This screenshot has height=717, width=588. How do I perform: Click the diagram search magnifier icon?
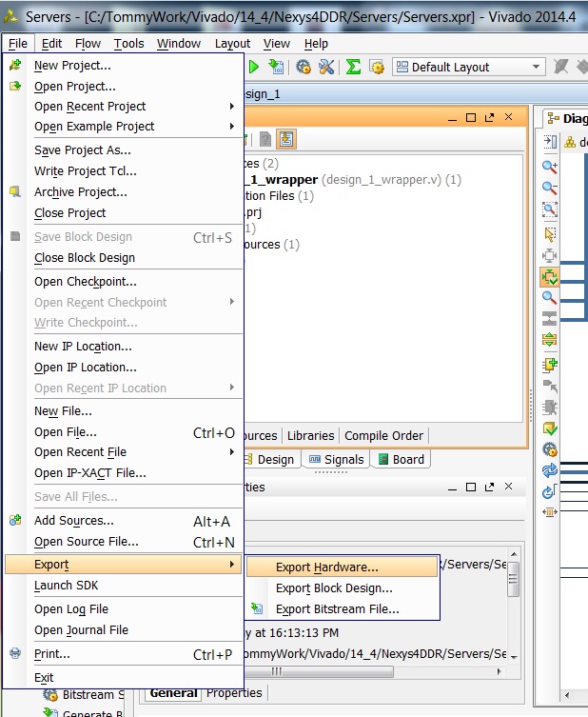550,298
